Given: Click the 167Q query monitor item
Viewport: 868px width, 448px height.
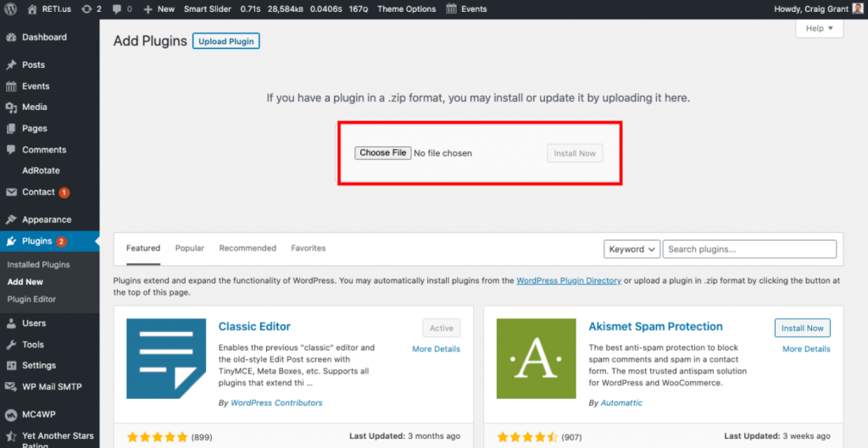Looking at the screenshot, I should [359, 8].
